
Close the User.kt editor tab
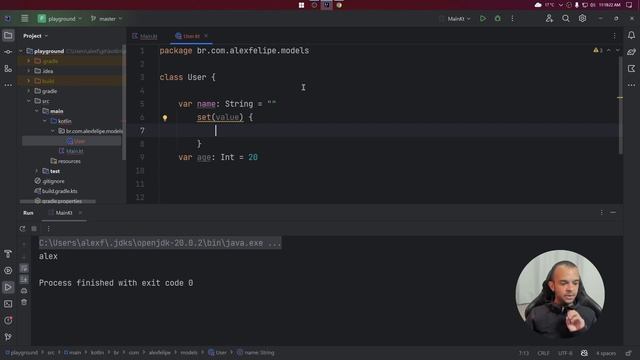tap(206, 36)
